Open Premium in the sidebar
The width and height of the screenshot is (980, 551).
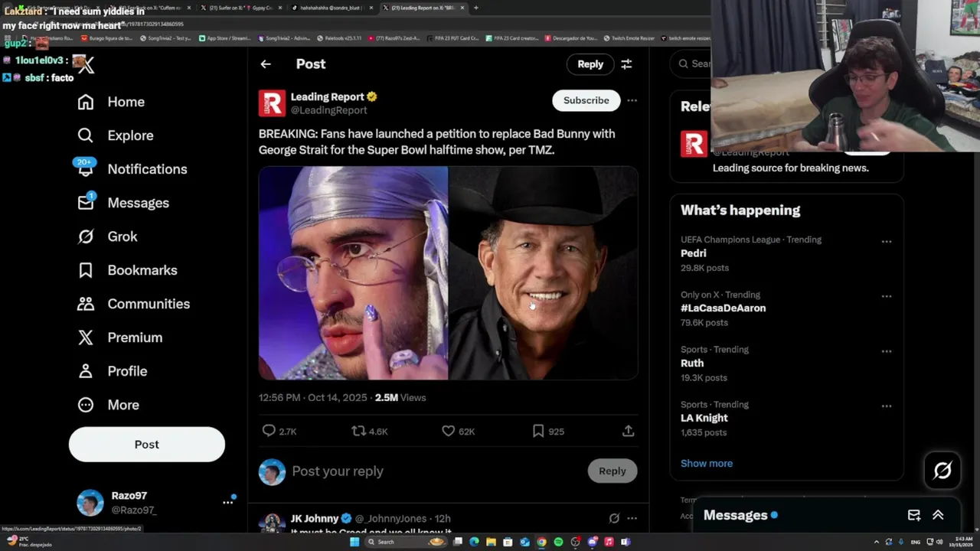pos(119,337)
